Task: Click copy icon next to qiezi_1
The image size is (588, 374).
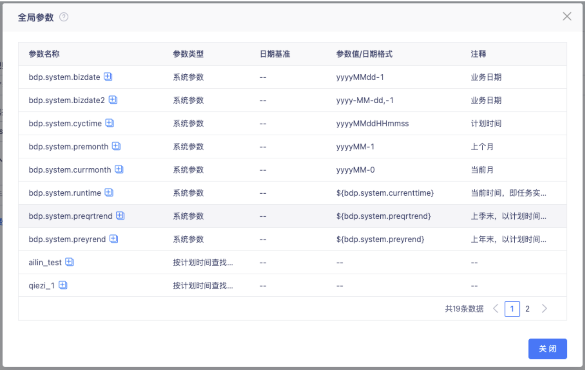Action: [63, 285]
